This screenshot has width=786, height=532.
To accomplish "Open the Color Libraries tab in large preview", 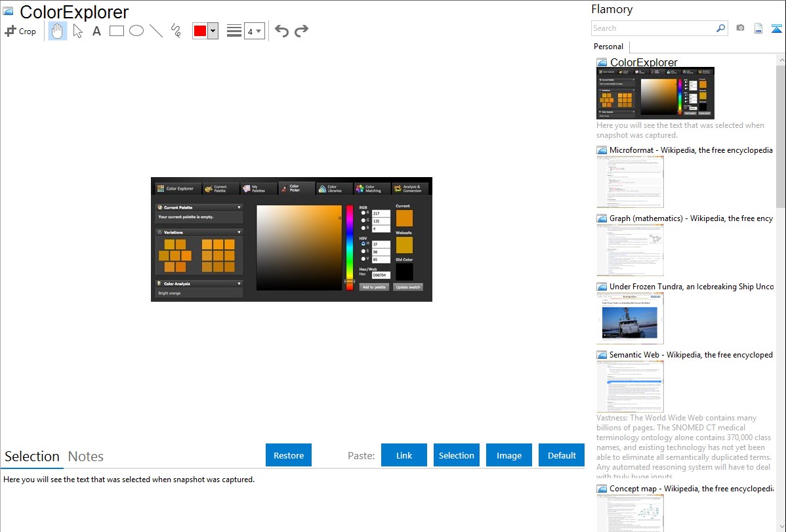I will (333, 188).
